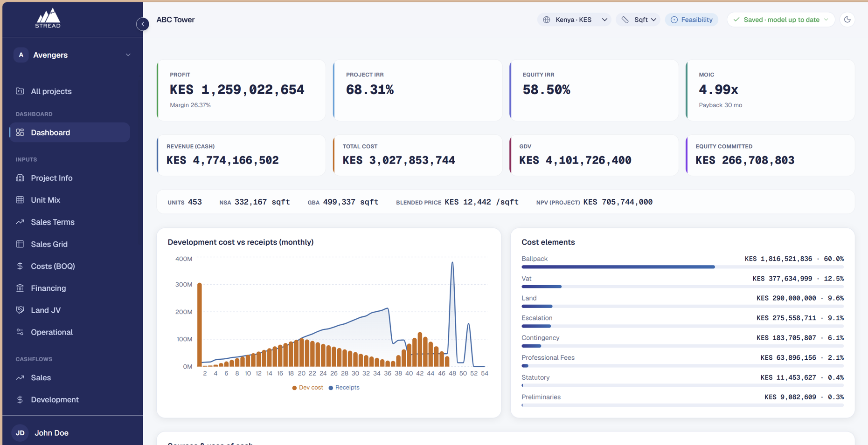
Task: Click the Total Cost card
Action: pos(417,155)
